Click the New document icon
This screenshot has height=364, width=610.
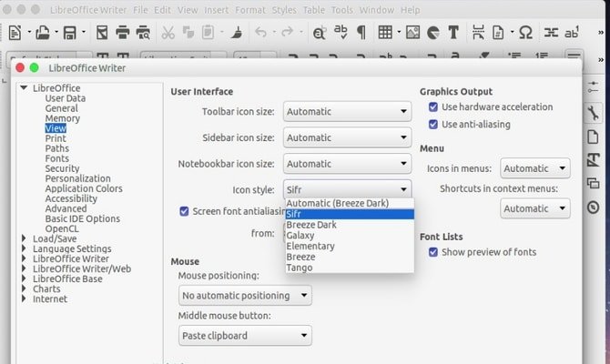(15, 33)
